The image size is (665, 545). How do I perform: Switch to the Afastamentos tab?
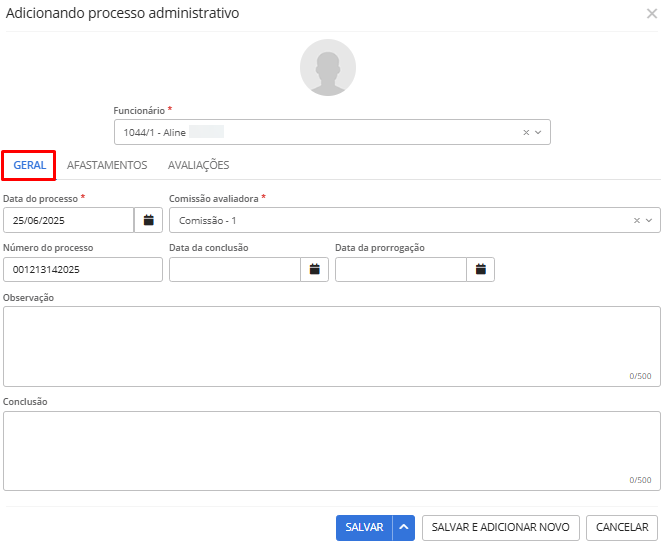click(107, 165)
